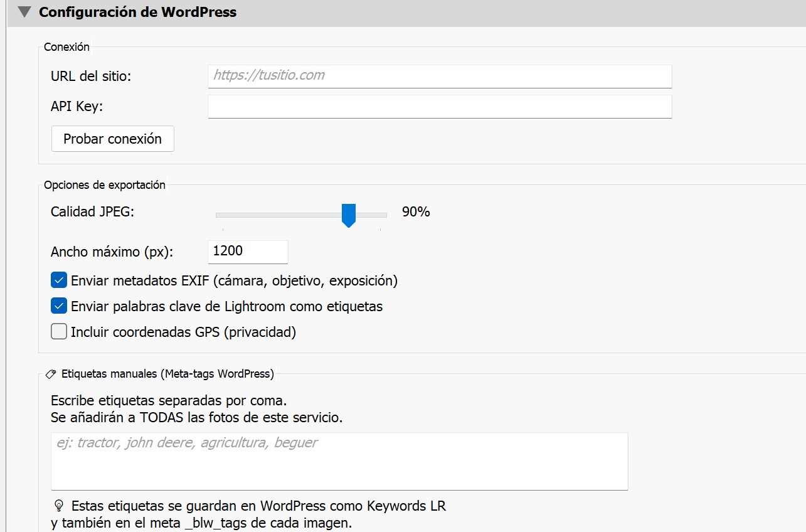Viewport: 806px width, 532px height.
Task: Click the Conexión group label
Action: 66,47
